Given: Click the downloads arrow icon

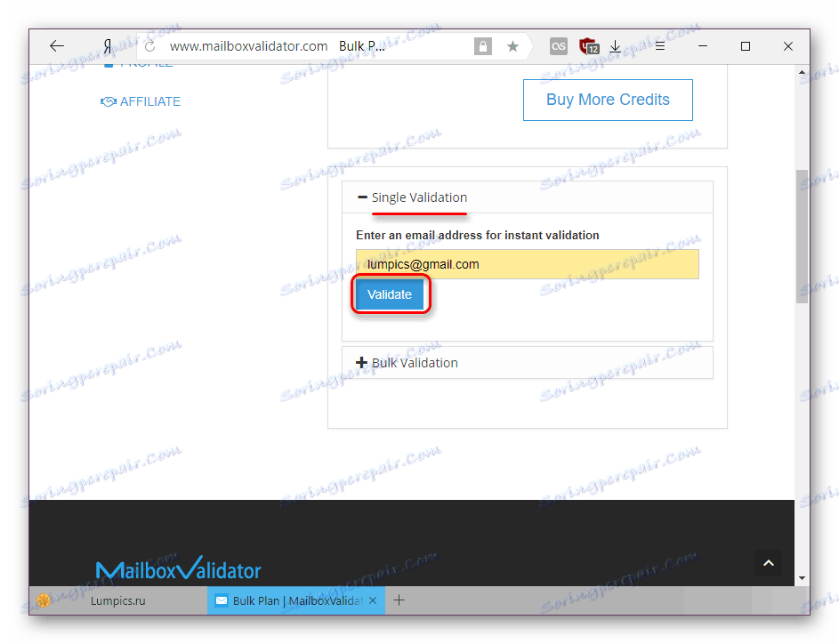Looking at the screenshot, I should coord(615,45).
